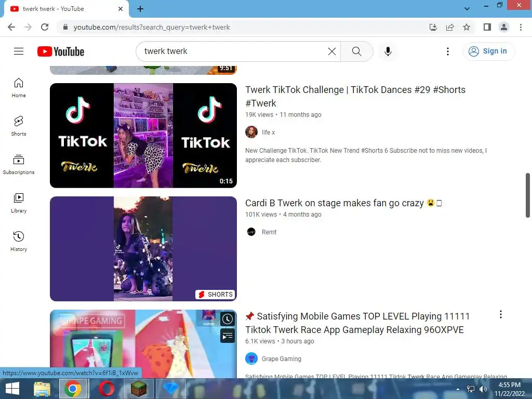Open YouTube settings three-dot menu
This screenshot has height=399, width=532.
pyautogui.click(x=447, y=51)
